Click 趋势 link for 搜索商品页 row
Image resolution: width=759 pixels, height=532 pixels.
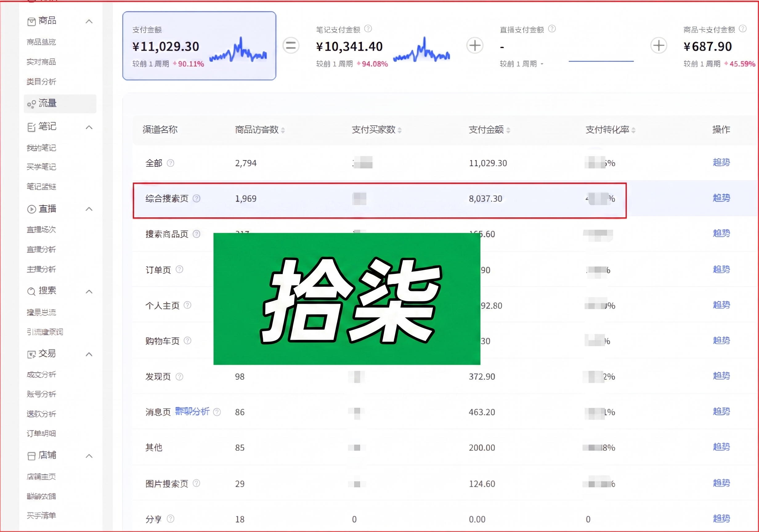[x=721, y=233]
